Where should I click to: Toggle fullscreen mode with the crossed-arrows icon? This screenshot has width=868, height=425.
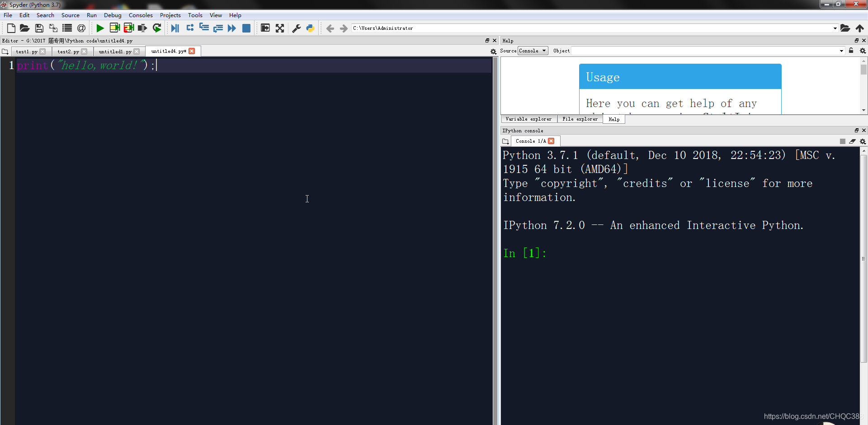(280, 28)
